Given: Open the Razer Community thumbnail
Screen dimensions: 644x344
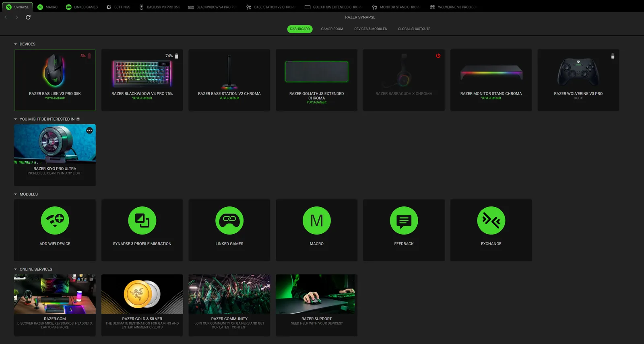Looking at the screenshot, I should (229, 294).
